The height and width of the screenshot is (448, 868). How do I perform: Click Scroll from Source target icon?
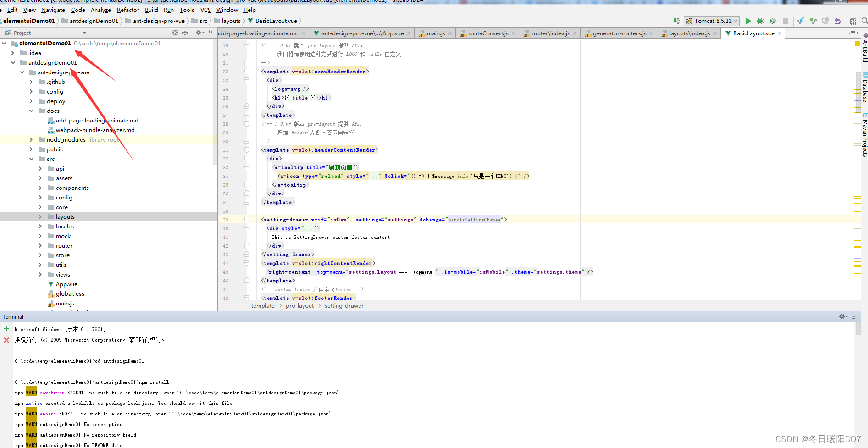(x=175, y=33)
